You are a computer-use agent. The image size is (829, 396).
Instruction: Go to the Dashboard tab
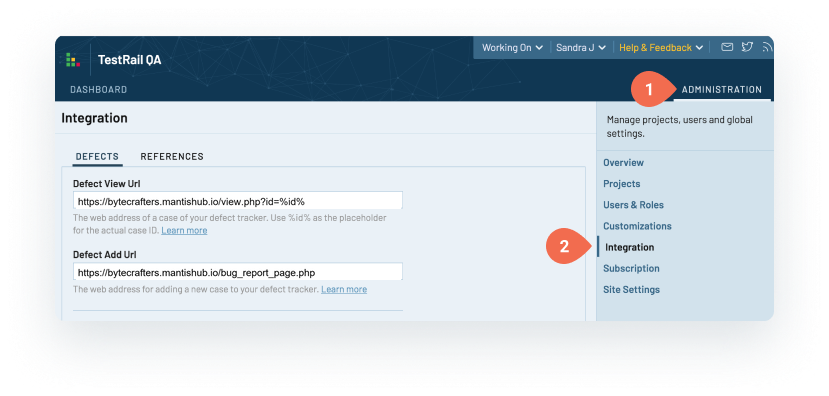coord(98,89)
